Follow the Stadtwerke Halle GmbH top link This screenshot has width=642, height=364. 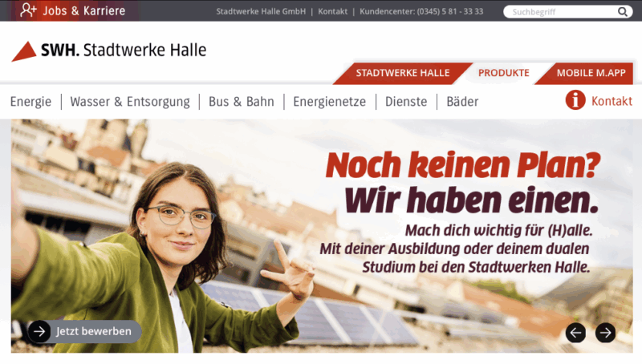261,11
